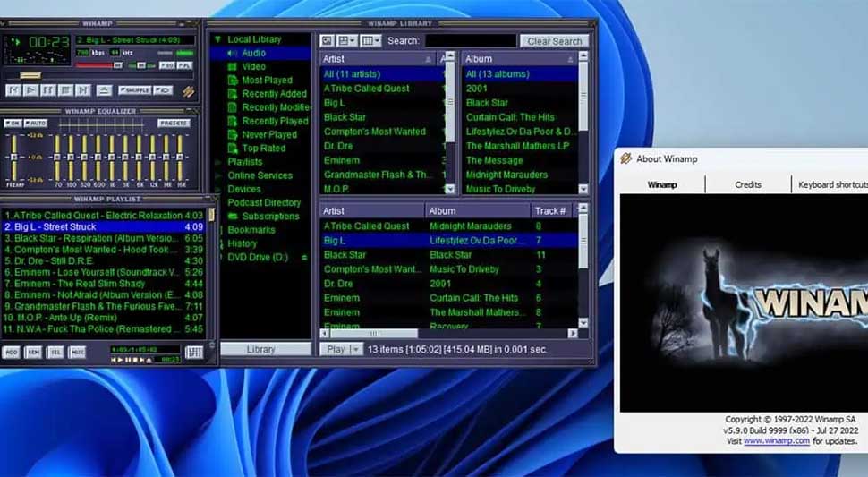This screenshot has height=477, width=868.
Task: Click the Play button in Winamp player
Action: point(30,90)
